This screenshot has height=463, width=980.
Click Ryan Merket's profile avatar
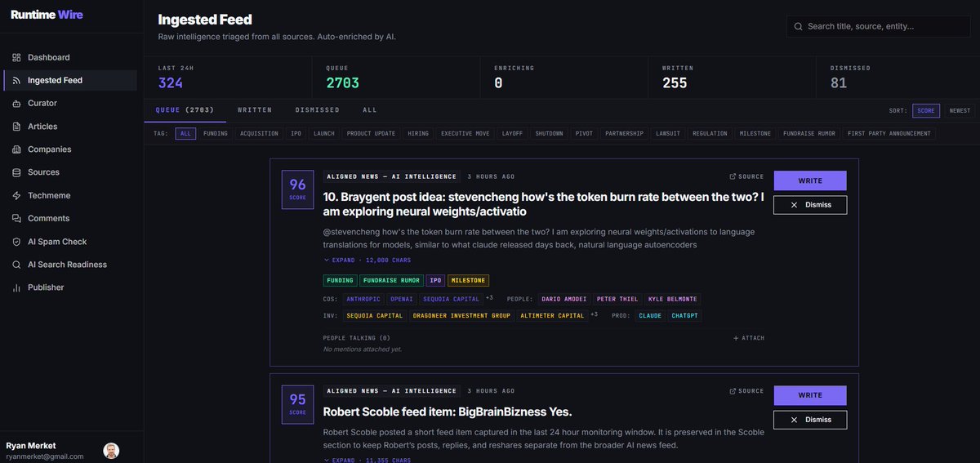(111, 451)
